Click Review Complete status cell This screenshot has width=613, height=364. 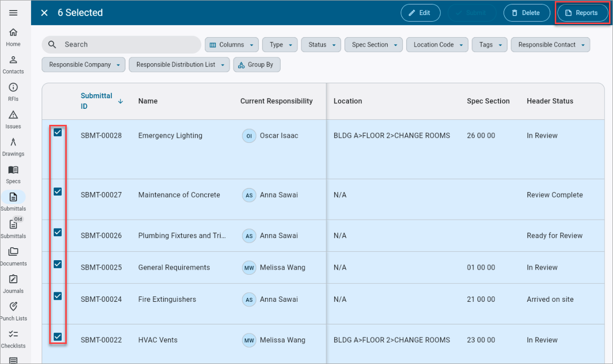pyautogui.click(x=555, y=195)
